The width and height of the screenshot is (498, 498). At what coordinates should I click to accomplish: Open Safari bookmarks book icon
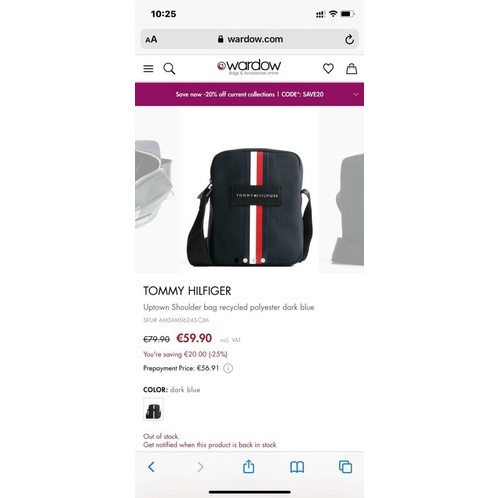297,467
